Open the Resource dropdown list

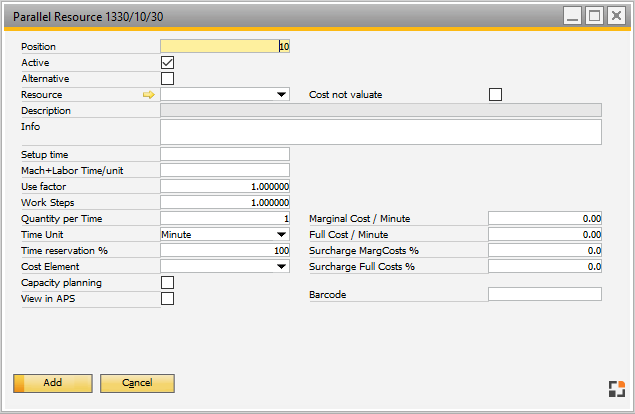(281, 95)
